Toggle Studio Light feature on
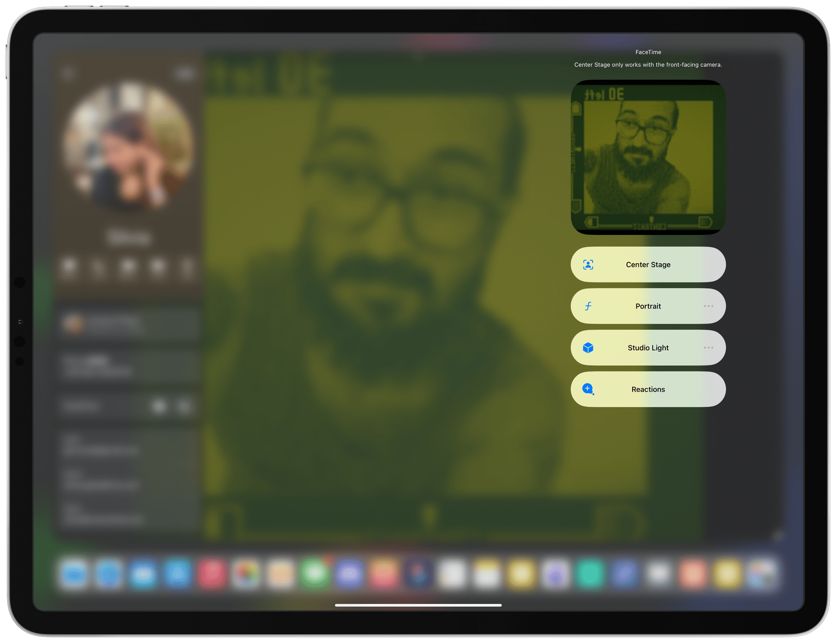Image resolution: width=837 pixels, height=644 pixels. 647,348
